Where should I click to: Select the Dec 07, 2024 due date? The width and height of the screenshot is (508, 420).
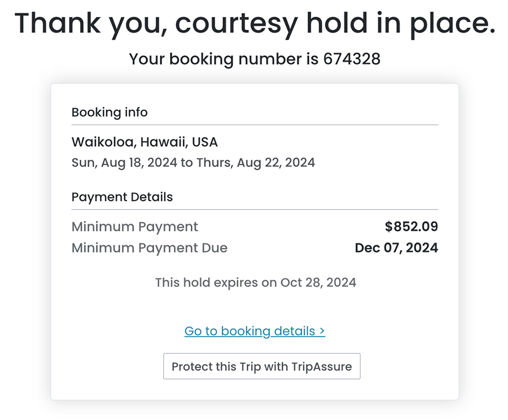[x=396, y=247]
